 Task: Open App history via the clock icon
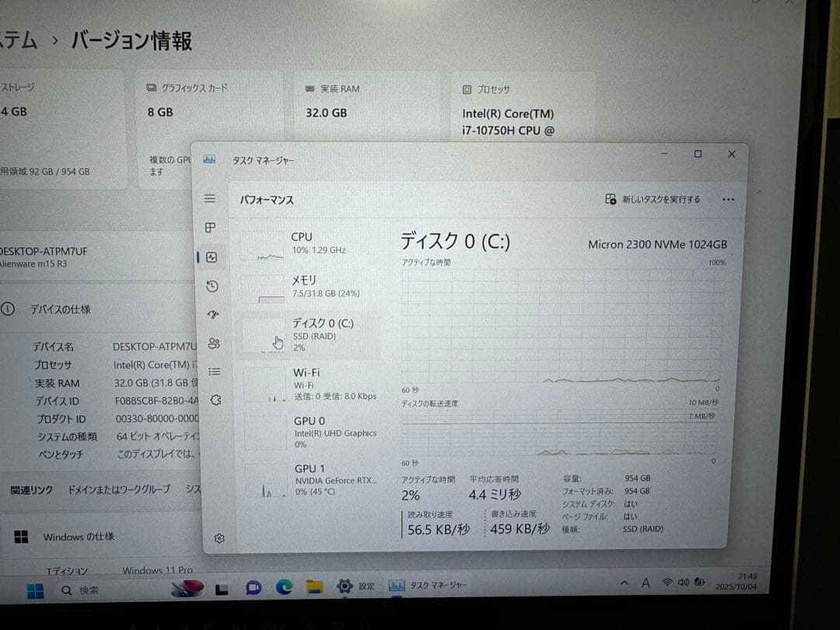tap(210, 285)
